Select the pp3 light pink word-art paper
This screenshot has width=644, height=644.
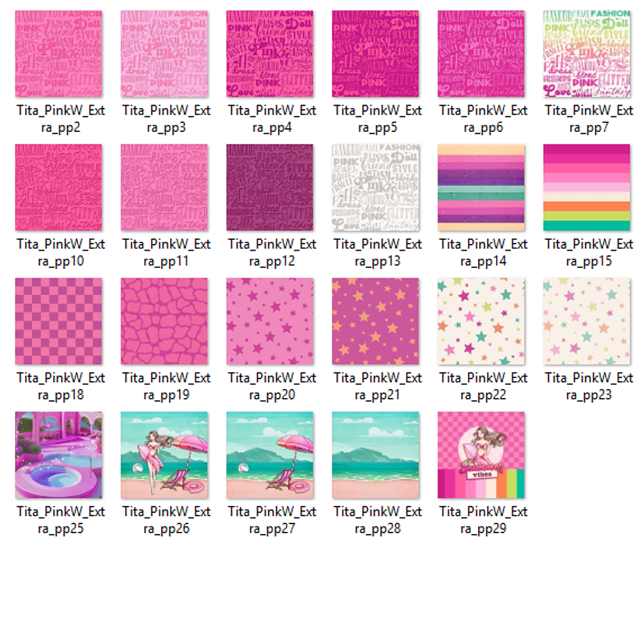click(164, 54)
